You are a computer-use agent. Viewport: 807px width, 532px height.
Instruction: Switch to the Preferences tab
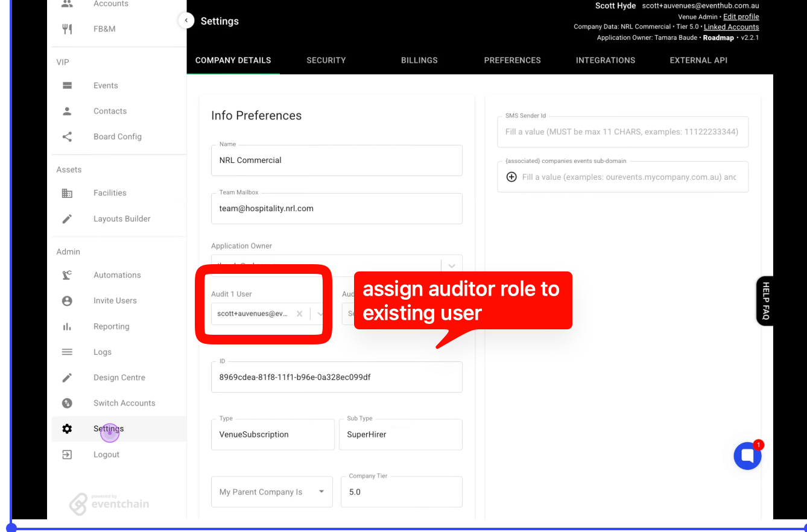(x=513, y=60)
